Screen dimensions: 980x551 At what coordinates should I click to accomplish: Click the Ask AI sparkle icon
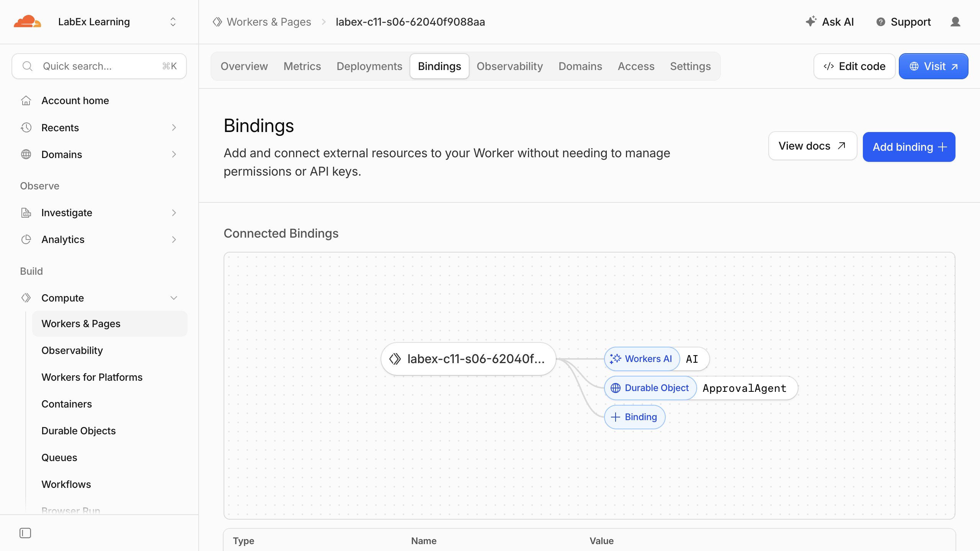click(x=811, y=21)
